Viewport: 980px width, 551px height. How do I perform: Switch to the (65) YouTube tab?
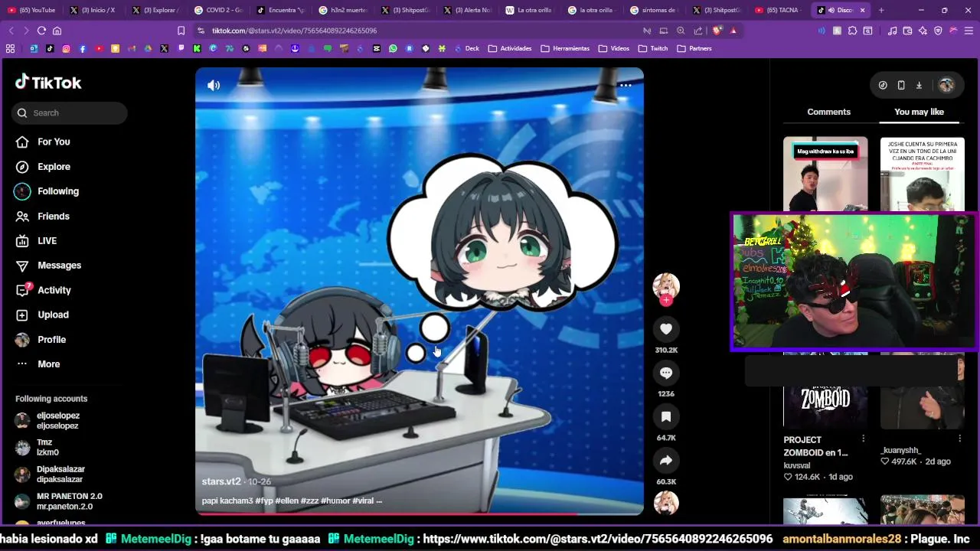coord(31,10)
